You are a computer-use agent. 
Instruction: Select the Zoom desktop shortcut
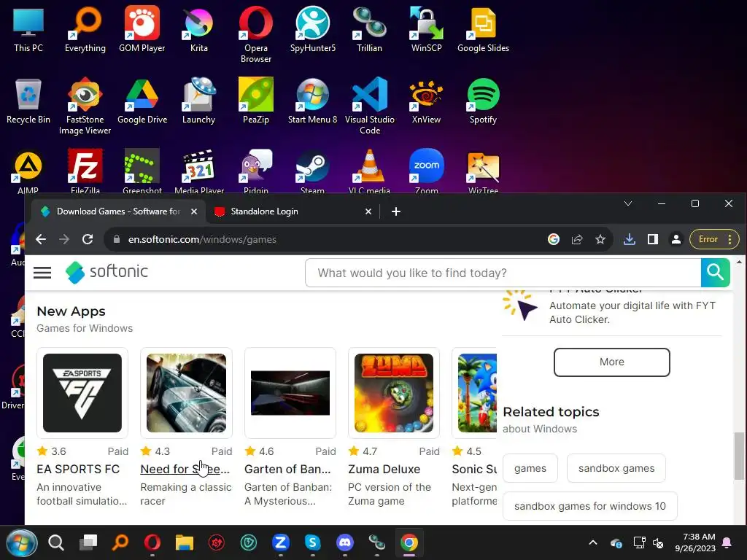426,171
